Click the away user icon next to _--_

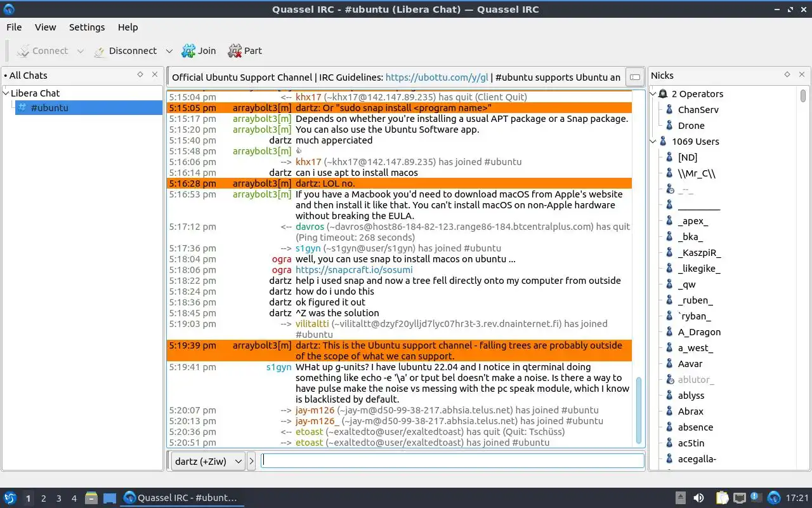click(x=669, y=189)
